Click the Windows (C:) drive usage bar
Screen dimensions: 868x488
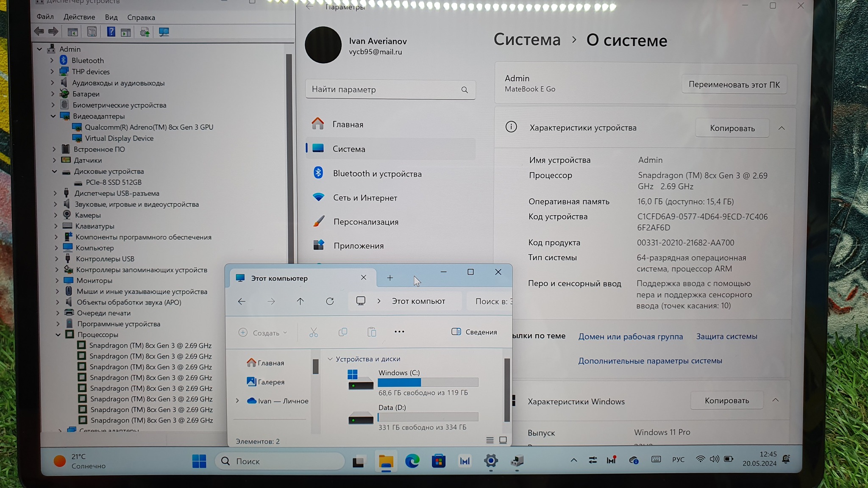[428, 382]
